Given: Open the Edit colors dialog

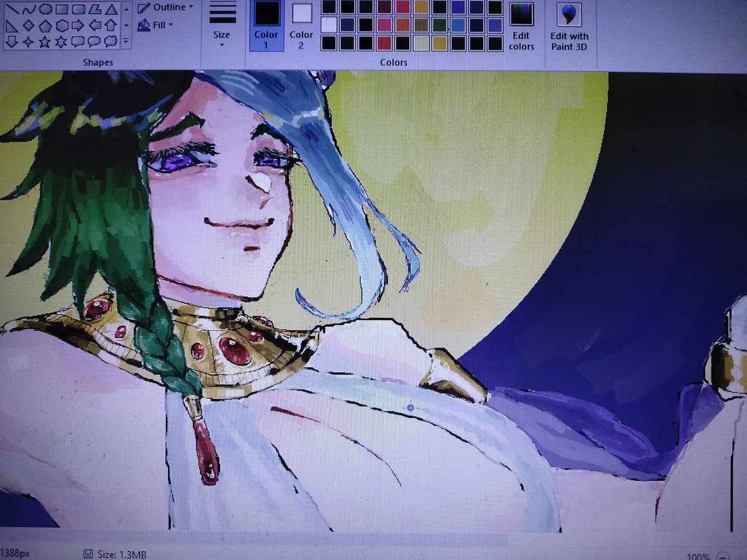Looking at the screenshot, I should point(522,26).
